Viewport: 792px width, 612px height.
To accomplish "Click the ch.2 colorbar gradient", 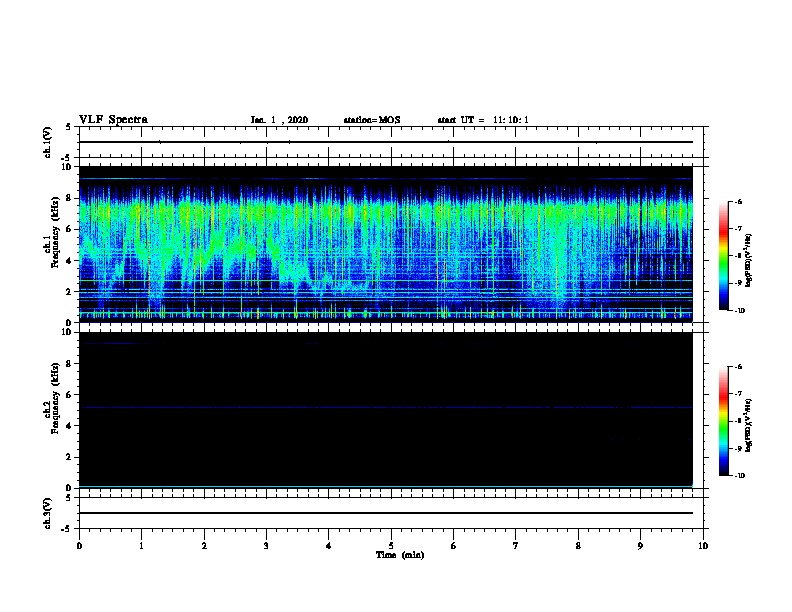I will (x=723, y=421).
